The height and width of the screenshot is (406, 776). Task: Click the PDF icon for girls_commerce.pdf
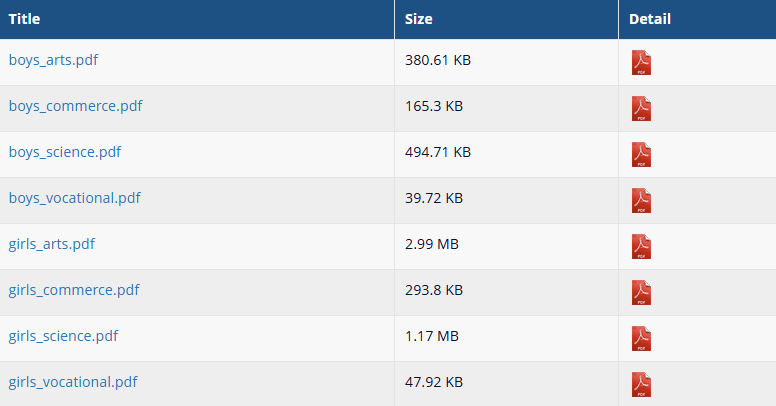[641, 293]
